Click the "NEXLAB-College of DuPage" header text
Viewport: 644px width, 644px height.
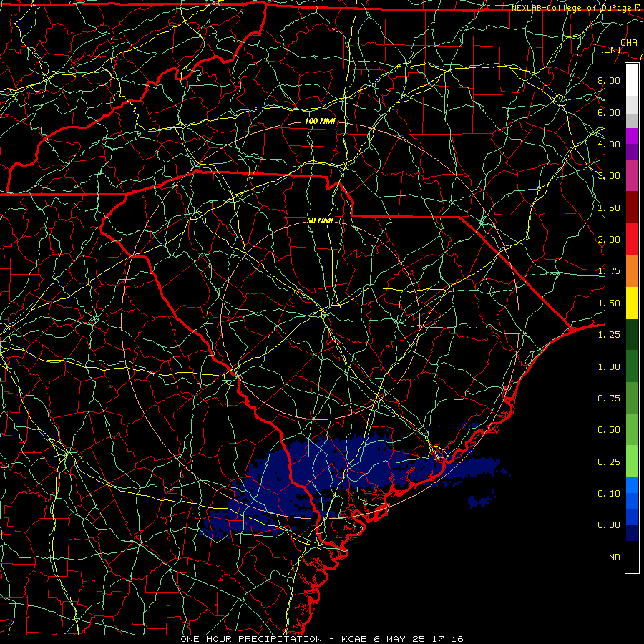click(572, 8)
